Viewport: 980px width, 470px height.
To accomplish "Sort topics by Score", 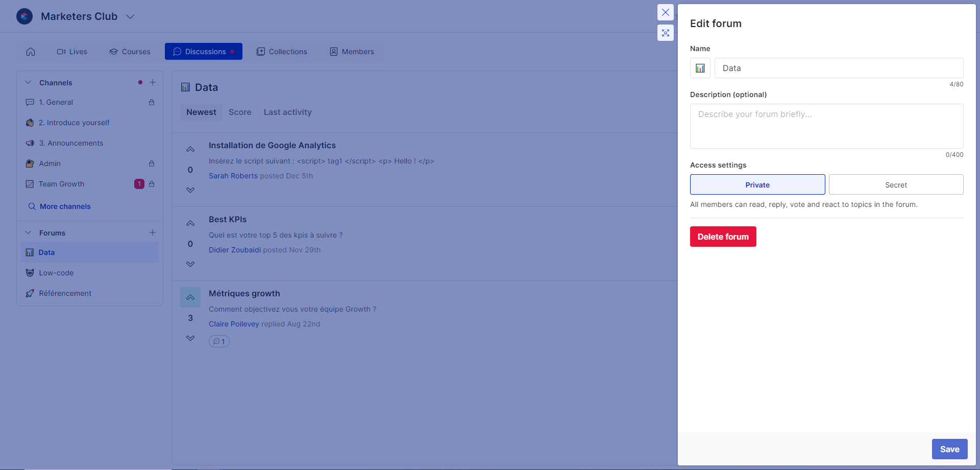I will [x=240, y=112].
